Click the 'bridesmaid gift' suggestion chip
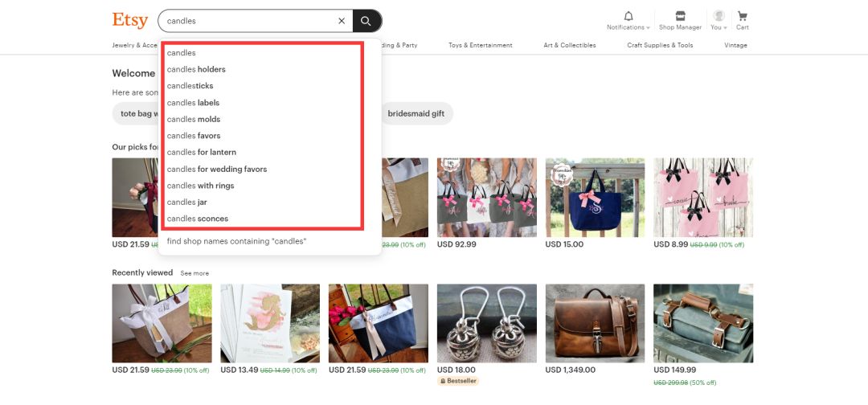Image resolution: width=868 pixels, height=405 pixels. 416,114
